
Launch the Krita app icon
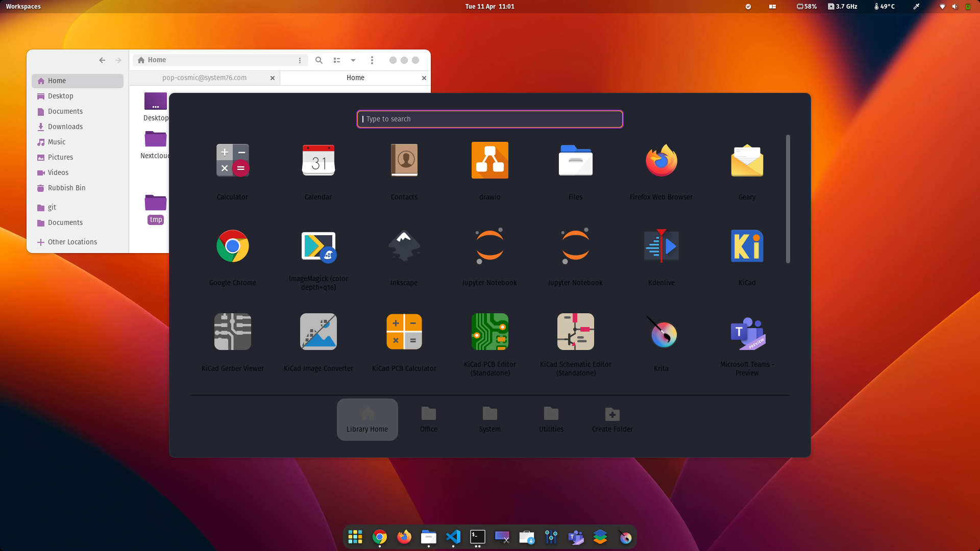661,333
